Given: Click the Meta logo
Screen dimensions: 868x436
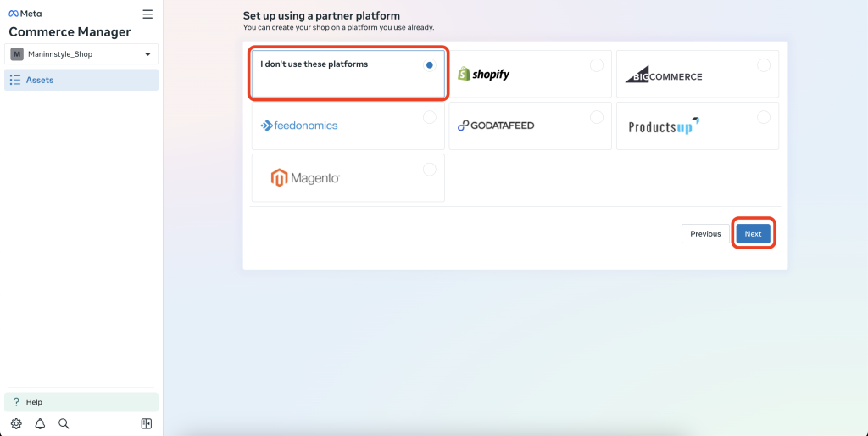Looking at the screenshot, I should [x=25, y=14].
